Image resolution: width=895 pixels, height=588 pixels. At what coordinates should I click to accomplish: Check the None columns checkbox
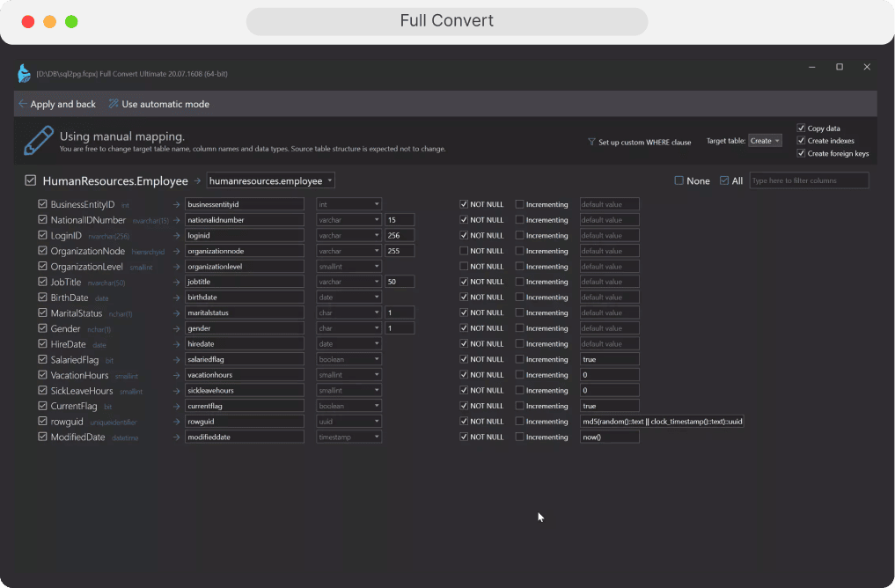click(x=679, y=180)
